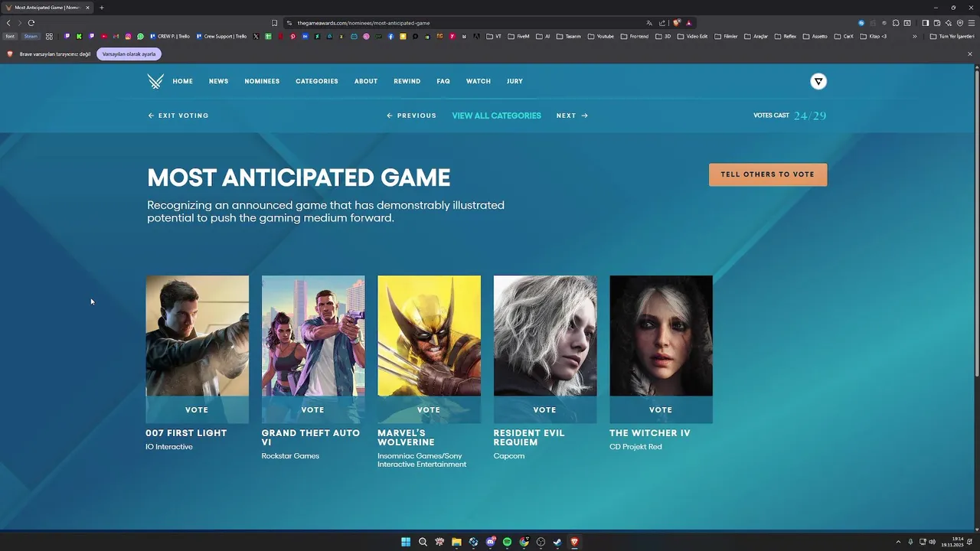
Task: Click The Witcher IV nominee image
Action: [661, 336]
